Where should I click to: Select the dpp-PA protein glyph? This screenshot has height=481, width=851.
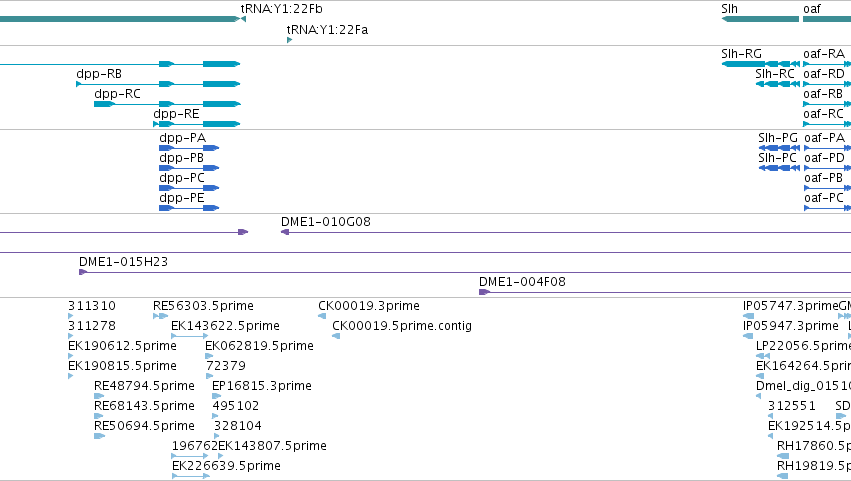[x=189, y=148]
